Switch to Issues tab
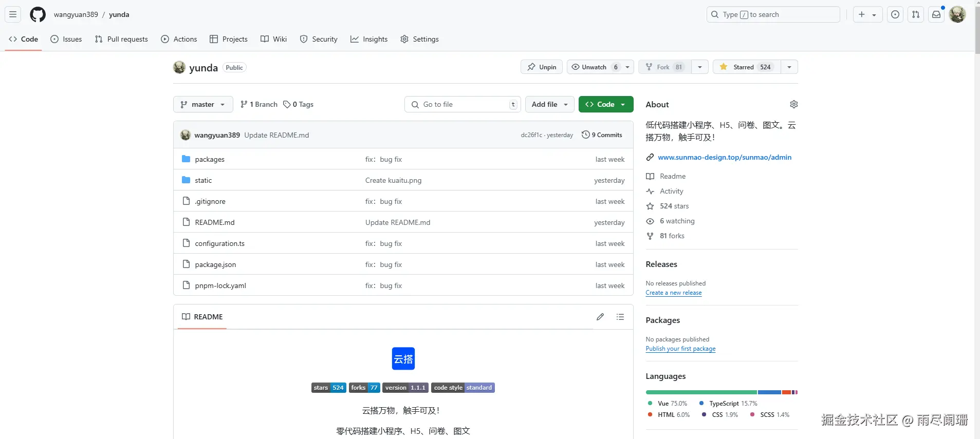The image size is (980, 439). (x=66, y=39)
